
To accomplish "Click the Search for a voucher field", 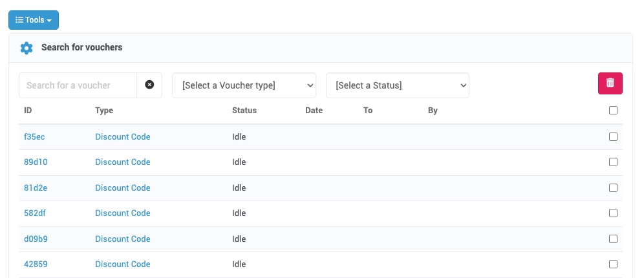I will (x=78, y=85).
